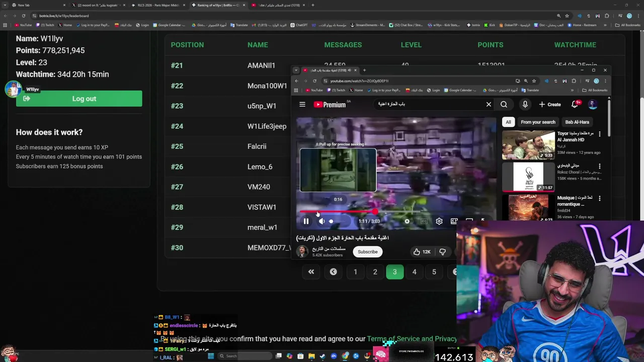Viewport: 644px width, 362px height.
Task: Open Translate bookmark in main browser
Action: pyautogui.click(x=239, y=25)
